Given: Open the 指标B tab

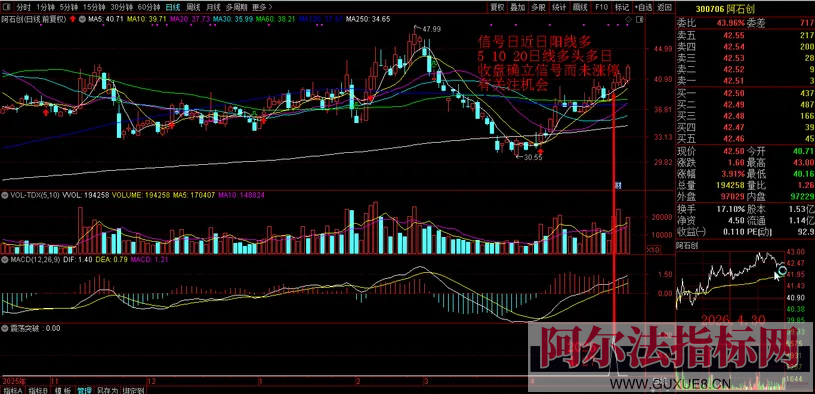Looking at the screenshot, I should 38,390.
